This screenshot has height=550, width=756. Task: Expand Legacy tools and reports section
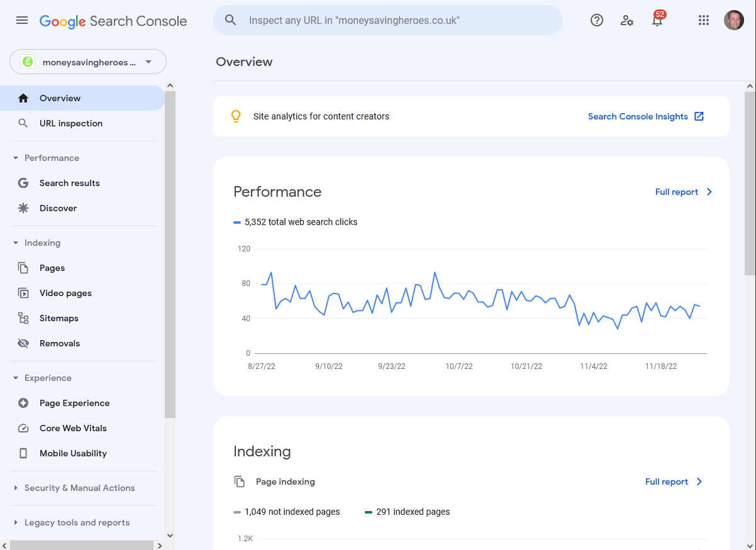pyautogui.click(x=16, y=522)
